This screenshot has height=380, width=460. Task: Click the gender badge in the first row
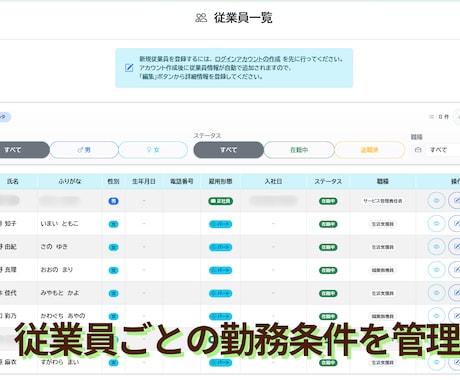pos(114,201)
